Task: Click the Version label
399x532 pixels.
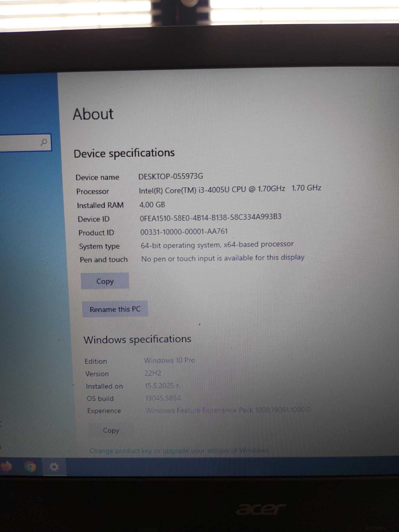Action: 97,374
